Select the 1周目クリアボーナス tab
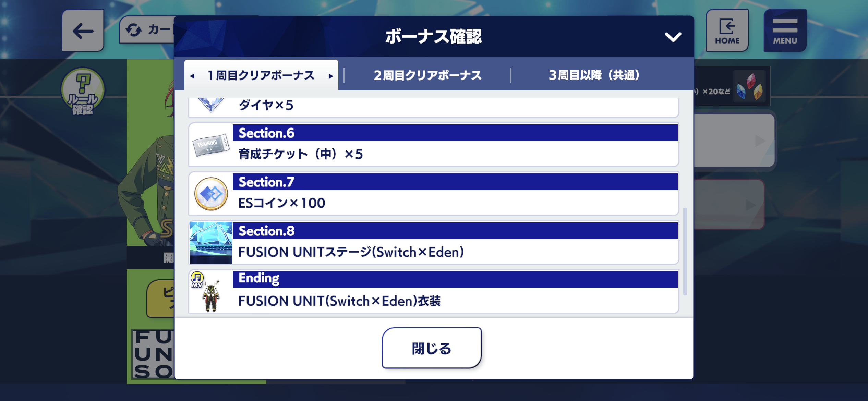The height and width of the screenshot is (401, 868). [261, 75]
